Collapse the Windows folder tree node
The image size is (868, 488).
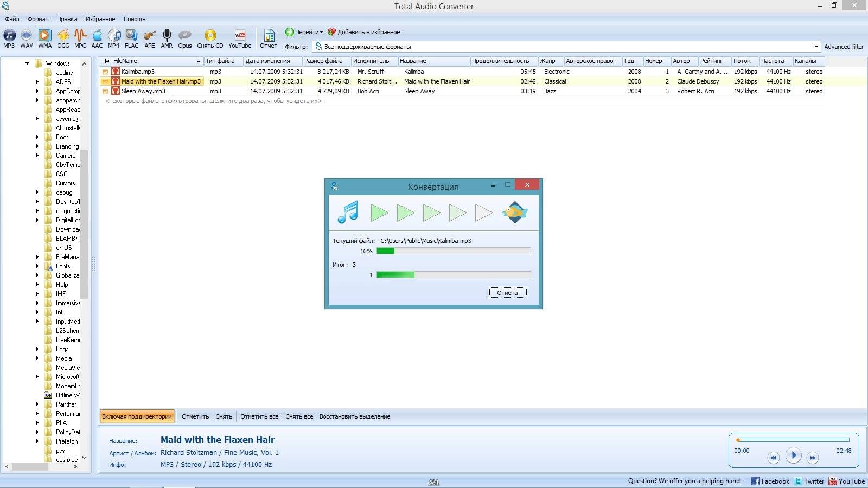pyautogui.click(x=27, y=63)
